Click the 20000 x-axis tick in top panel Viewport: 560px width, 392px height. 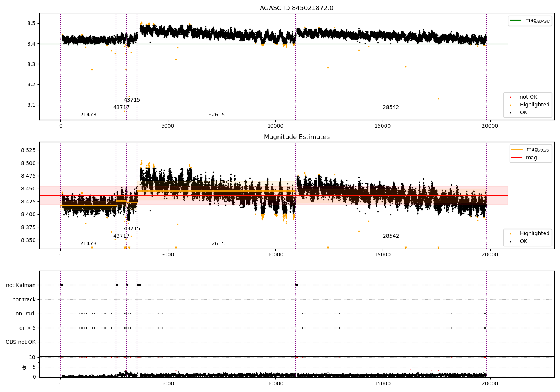490,126
